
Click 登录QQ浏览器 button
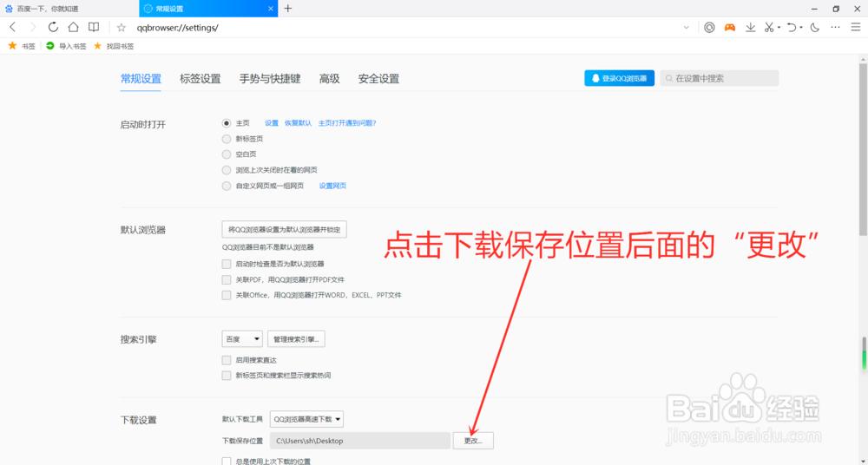click(x=620, y=78)
